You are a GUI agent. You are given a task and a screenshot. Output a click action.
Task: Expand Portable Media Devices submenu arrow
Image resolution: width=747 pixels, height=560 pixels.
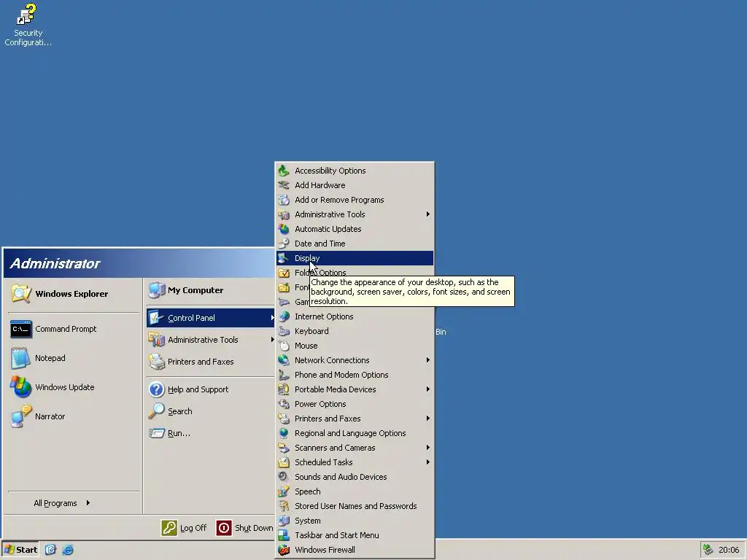(427, 389)
